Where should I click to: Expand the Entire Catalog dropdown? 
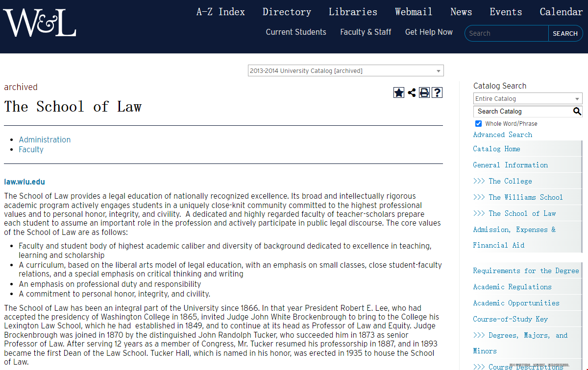point(528,98)
